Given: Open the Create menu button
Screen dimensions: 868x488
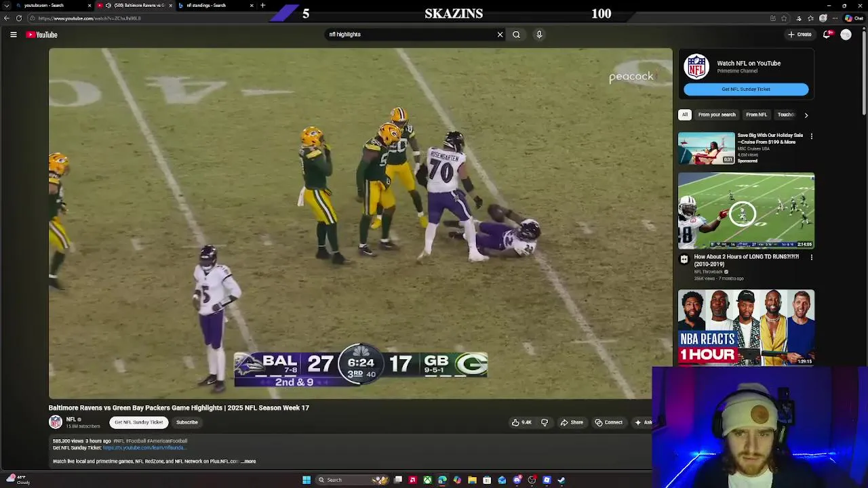Looking at the screenshot, I should (800, 35).
